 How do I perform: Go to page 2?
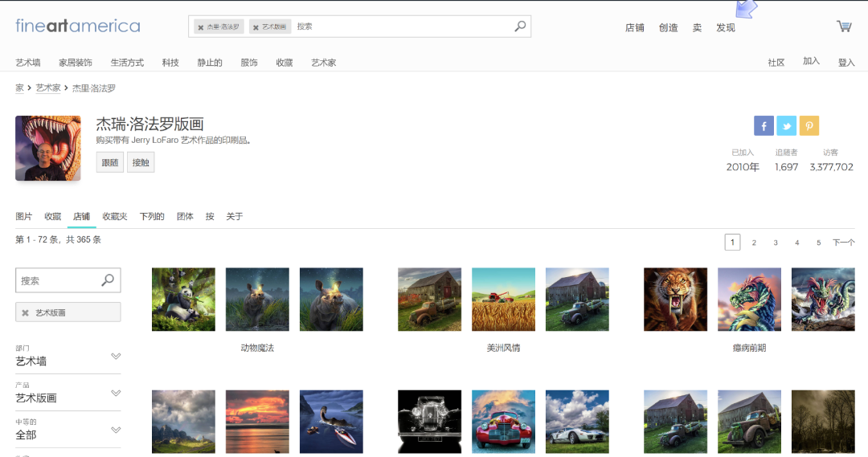754,243
